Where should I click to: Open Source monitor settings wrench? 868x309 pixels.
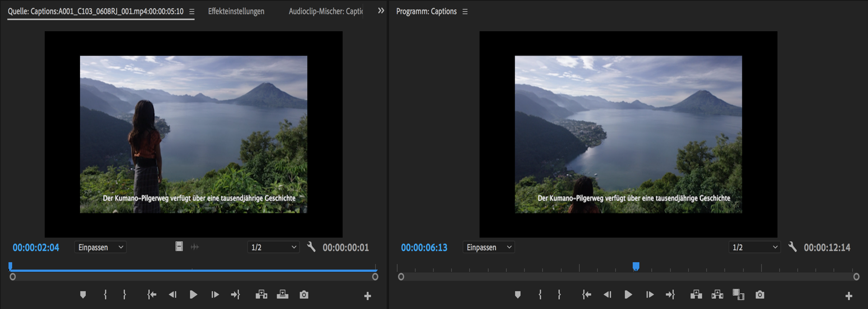click(x=311, y=247)
